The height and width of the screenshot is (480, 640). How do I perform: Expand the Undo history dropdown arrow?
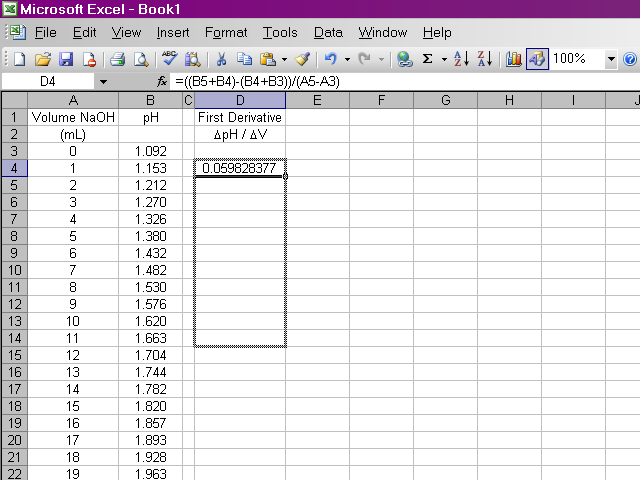pos(347,60)
